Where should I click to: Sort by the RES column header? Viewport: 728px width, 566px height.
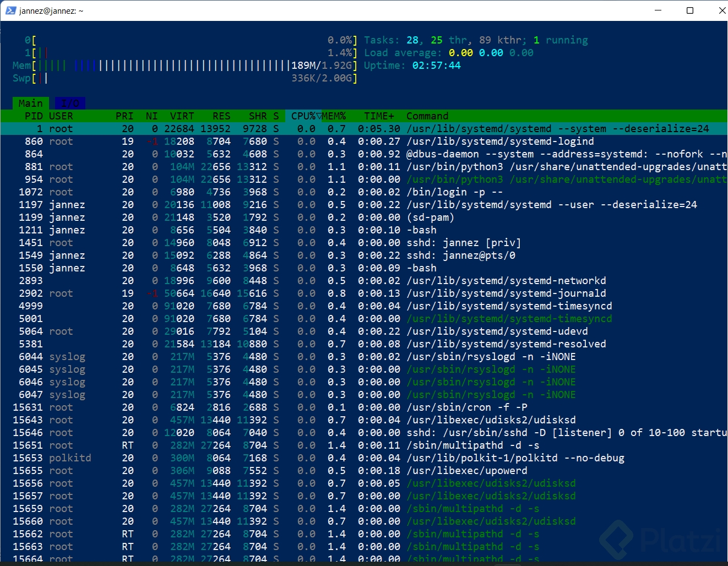[x=221, y=116]
